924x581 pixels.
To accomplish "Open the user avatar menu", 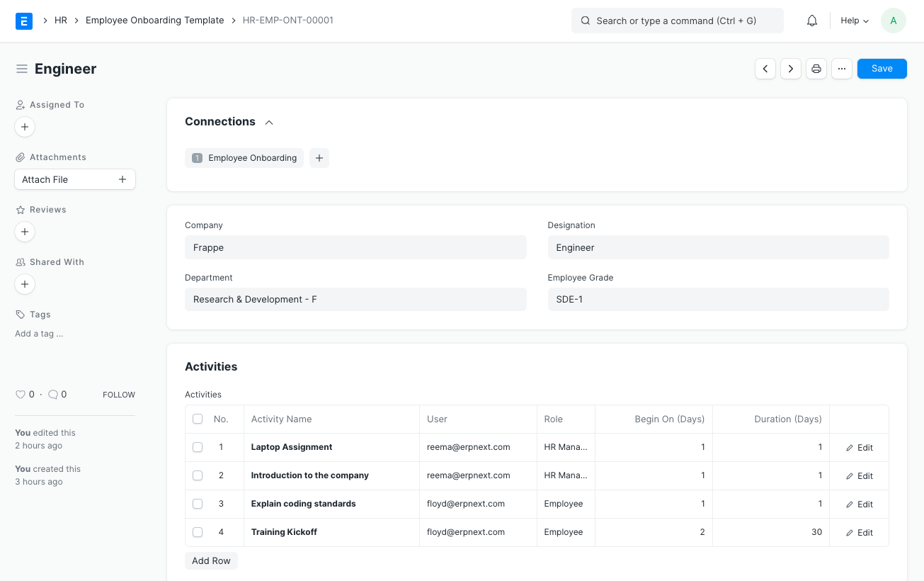I will point(893,21).
